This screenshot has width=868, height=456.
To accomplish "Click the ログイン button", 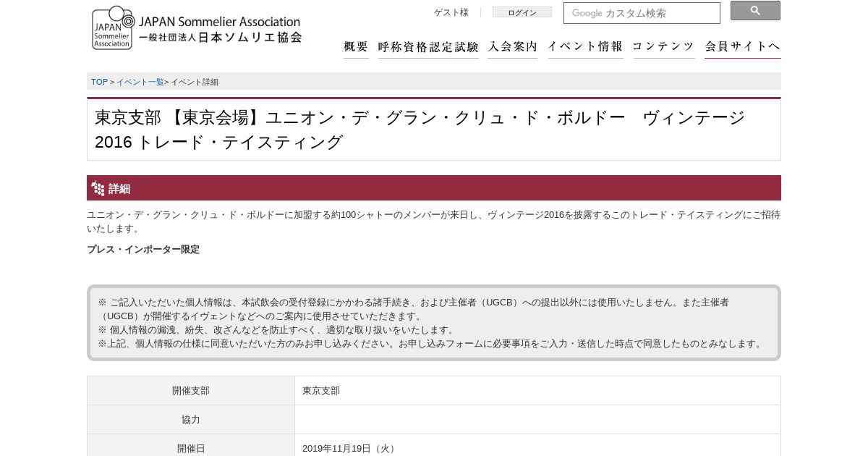I will 522,12.
